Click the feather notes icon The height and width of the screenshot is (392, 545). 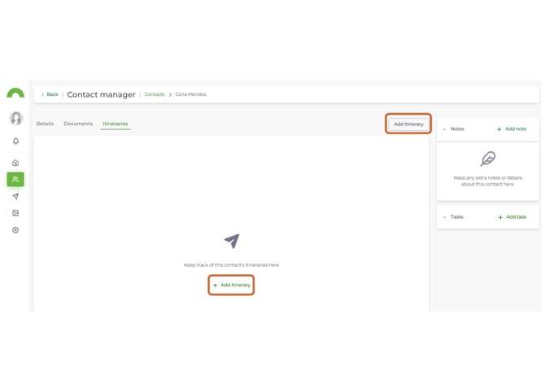click(x=487, y=159)
